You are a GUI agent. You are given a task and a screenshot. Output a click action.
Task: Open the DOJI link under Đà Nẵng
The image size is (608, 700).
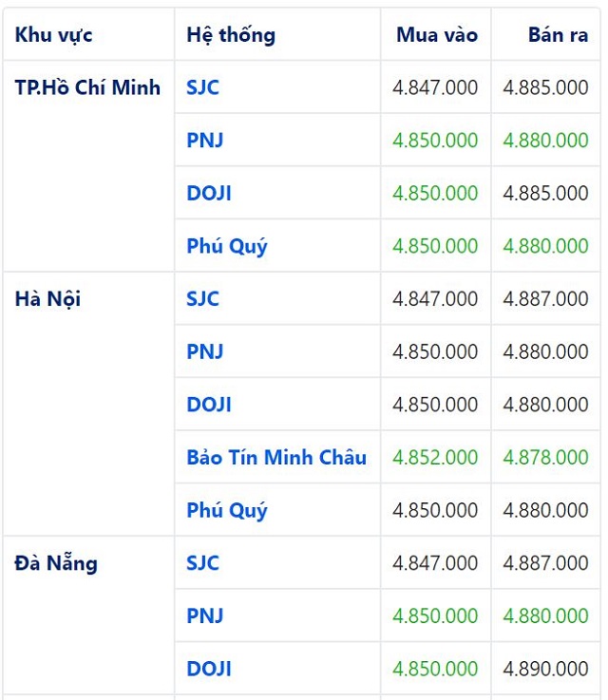[209, 669]
